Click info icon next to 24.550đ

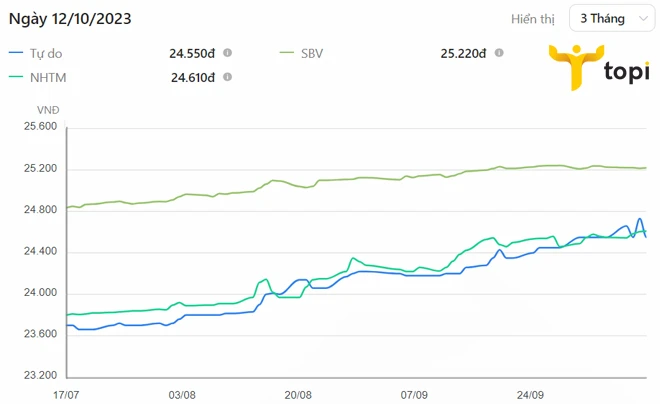(x=228, y=53)
